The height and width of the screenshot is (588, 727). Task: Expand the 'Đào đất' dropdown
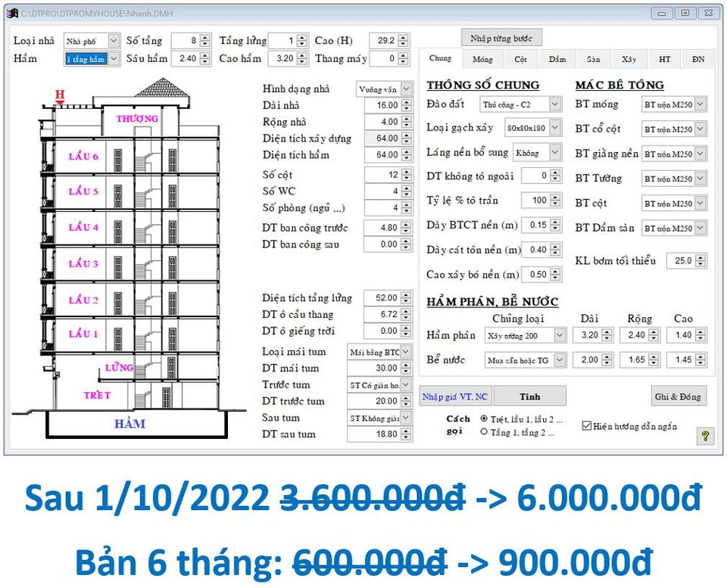pyautogui.click(x=555, y=104)
